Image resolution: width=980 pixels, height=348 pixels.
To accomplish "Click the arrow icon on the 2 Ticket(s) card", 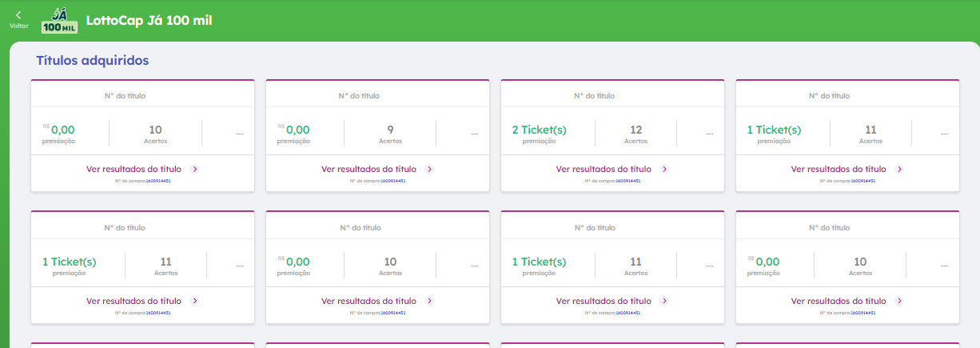I will click(x=664, y=170).
